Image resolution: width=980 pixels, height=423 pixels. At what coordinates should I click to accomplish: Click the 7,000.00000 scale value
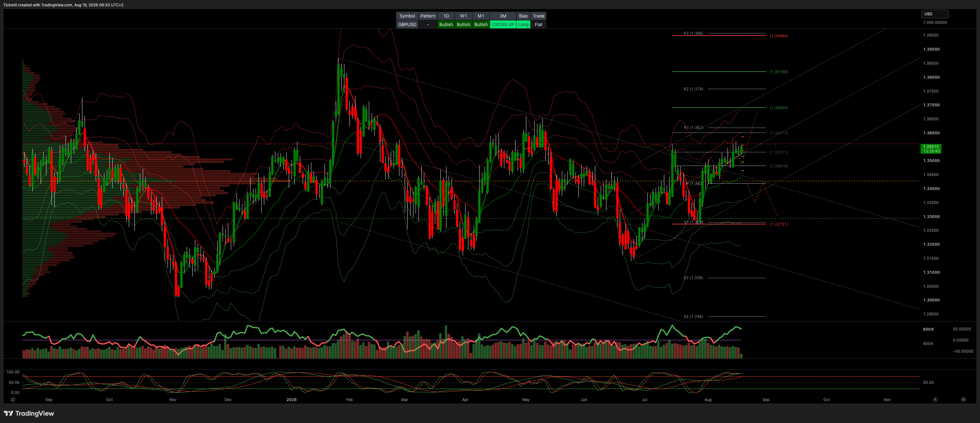(x=935, y=23)
